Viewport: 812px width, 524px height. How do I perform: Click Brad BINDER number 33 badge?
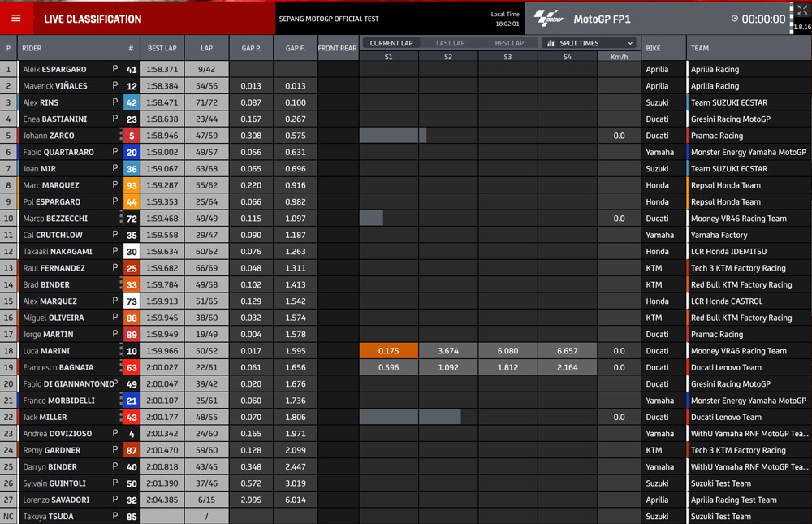pyautogui.click(x=132, y=285)
